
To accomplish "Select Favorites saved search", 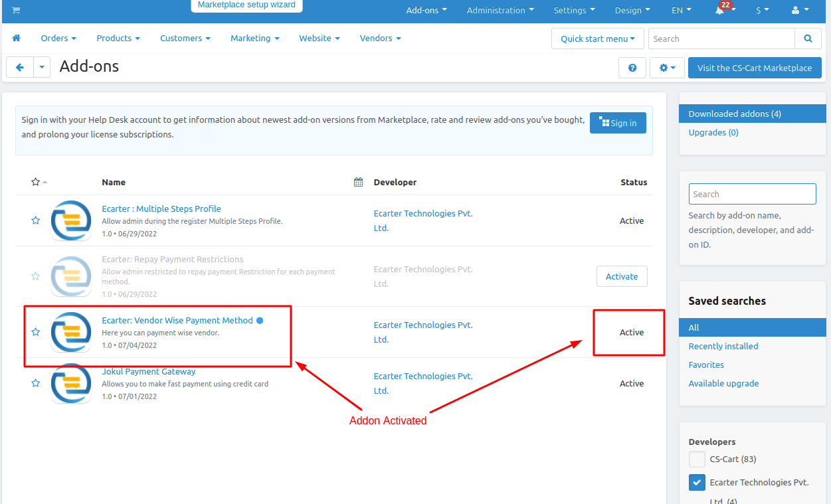I will 706,365.
